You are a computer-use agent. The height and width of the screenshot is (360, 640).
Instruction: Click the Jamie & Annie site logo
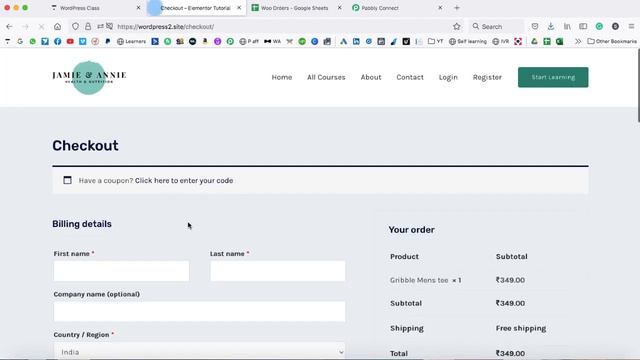click(89, 77)
